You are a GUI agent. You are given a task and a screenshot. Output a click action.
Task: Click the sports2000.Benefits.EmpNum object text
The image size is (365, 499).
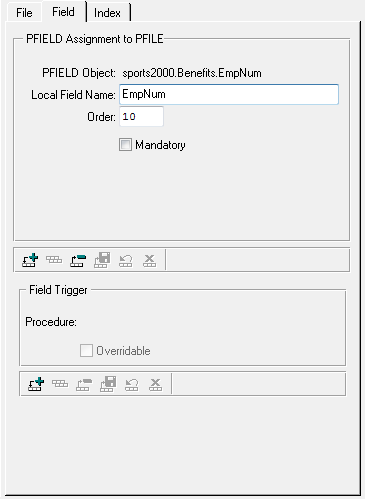coord(192,73)
